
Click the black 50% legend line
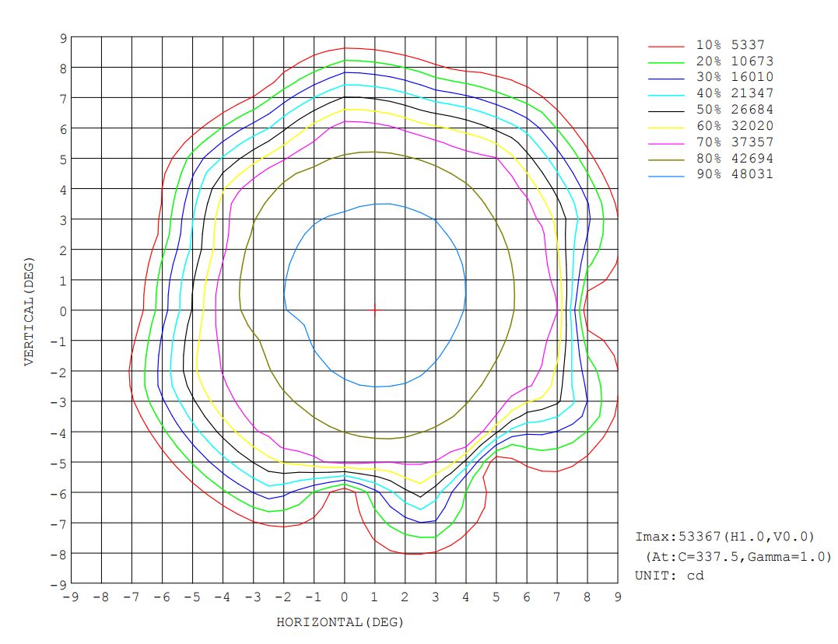tap(666, 110)
